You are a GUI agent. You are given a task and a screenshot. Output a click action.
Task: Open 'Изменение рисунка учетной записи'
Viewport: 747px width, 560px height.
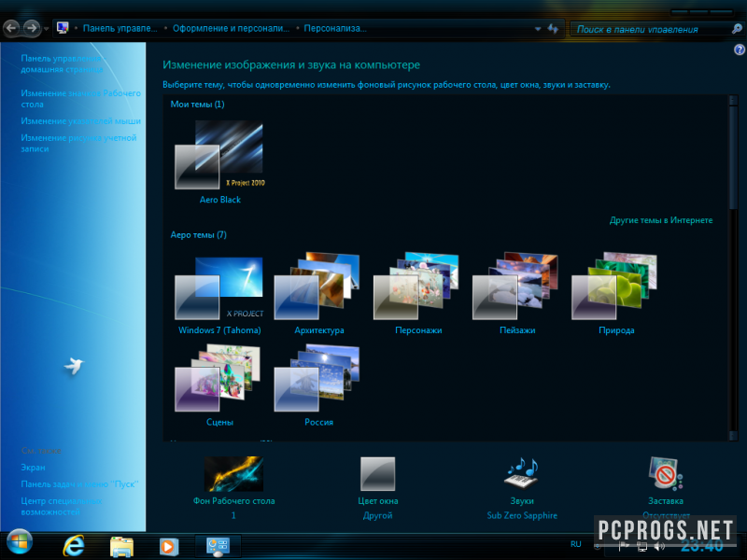[78, 143]
